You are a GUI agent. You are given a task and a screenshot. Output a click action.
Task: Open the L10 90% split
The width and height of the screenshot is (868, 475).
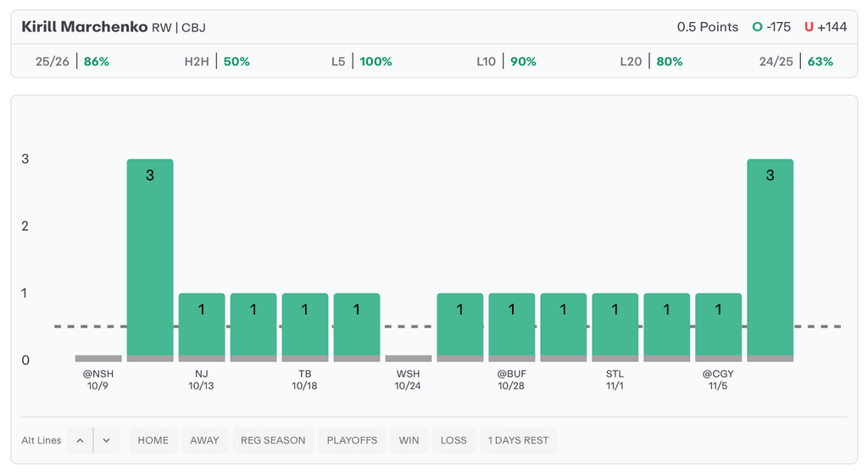(x=507, y=61)
